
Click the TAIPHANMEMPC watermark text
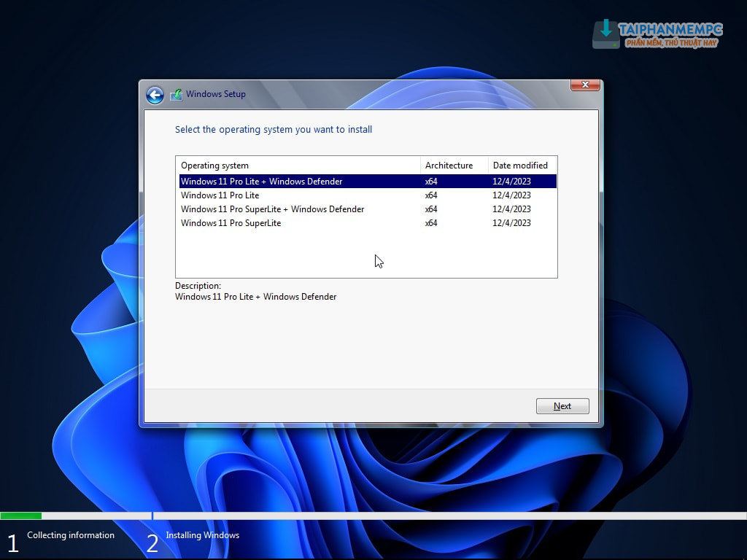point(670,30)
